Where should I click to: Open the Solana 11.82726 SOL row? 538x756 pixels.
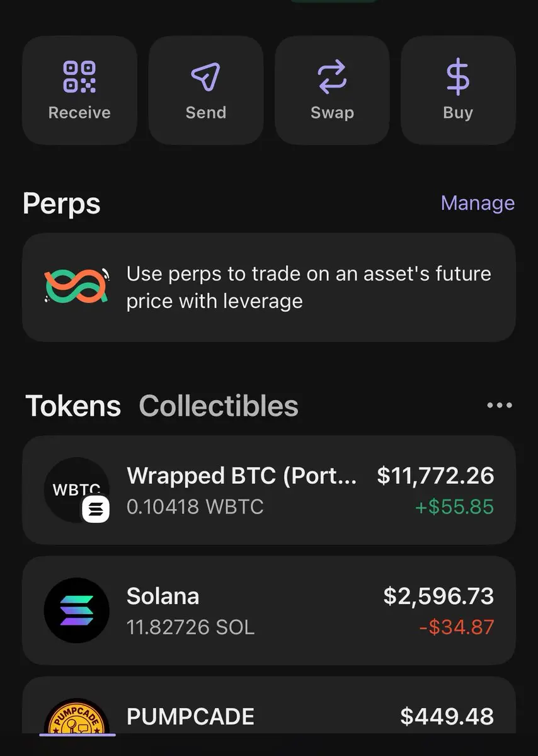269,610
